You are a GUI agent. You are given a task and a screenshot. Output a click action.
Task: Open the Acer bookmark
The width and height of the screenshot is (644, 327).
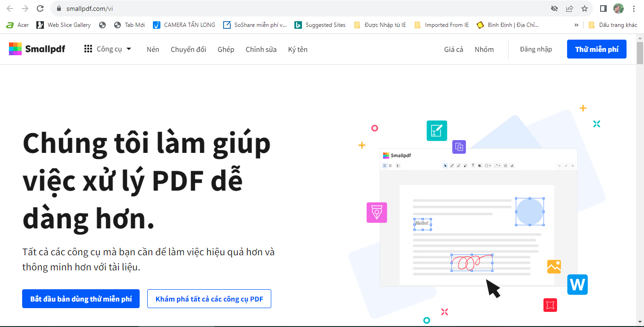17,25
